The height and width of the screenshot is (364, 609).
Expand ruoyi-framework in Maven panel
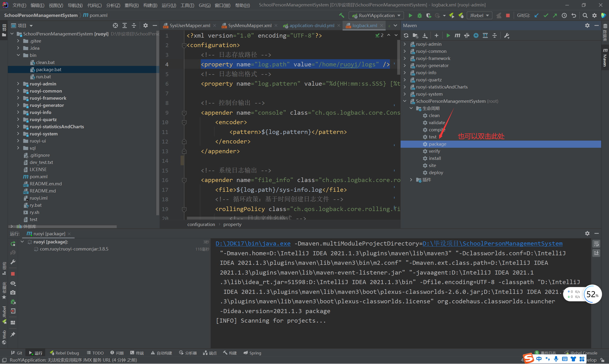pos(405,58)
